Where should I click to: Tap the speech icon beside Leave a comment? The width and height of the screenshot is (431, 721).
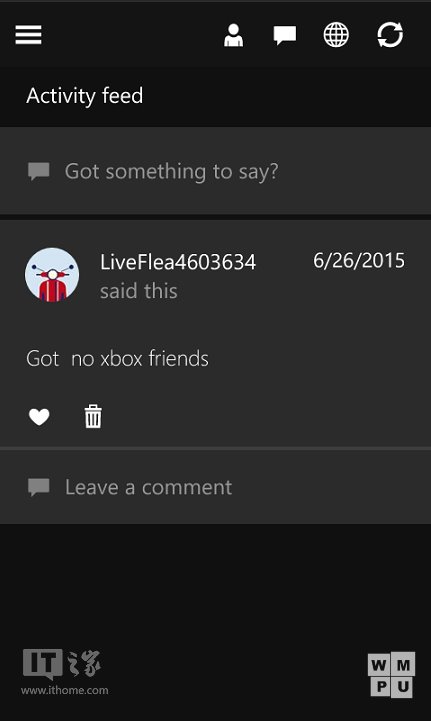(x=39, y=487)
